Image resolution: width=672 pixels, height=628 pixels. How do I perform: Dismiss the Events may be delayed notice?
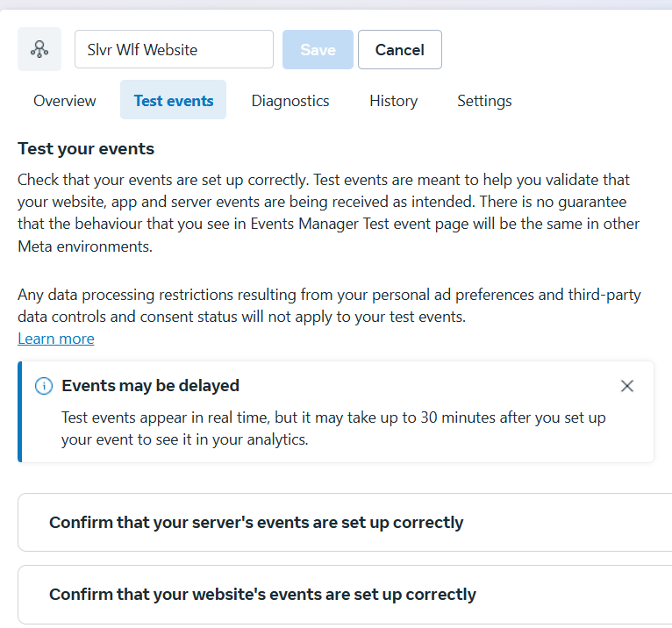click(627, 386)
